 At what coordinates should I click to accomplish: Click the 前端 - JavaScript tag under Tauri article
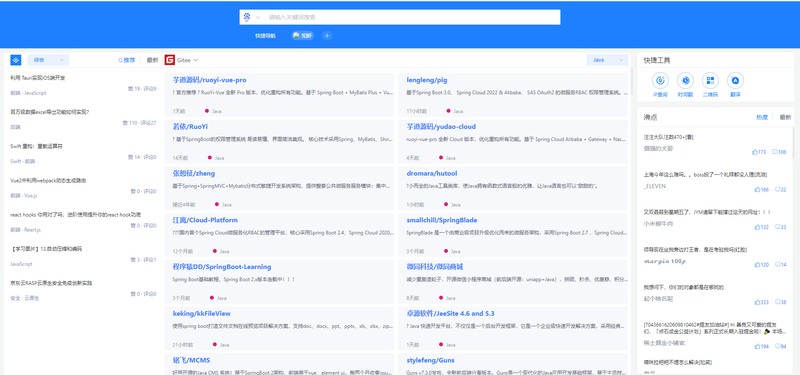point(28,93)
